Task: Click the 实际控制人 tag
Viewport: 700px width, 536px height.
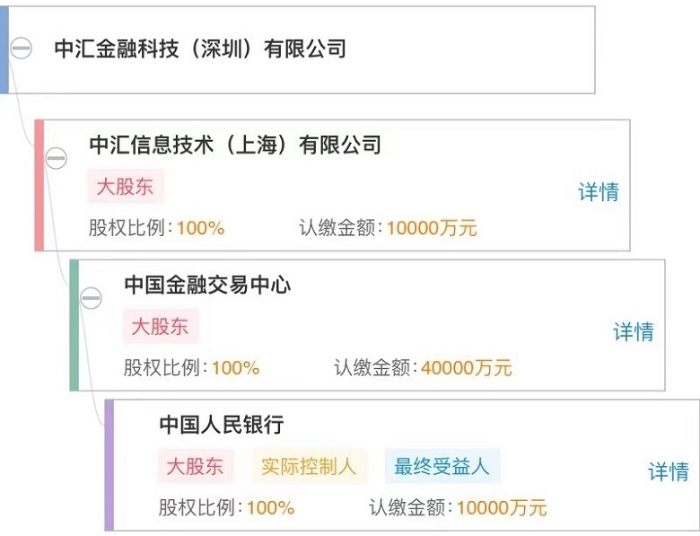Action: 309,466
